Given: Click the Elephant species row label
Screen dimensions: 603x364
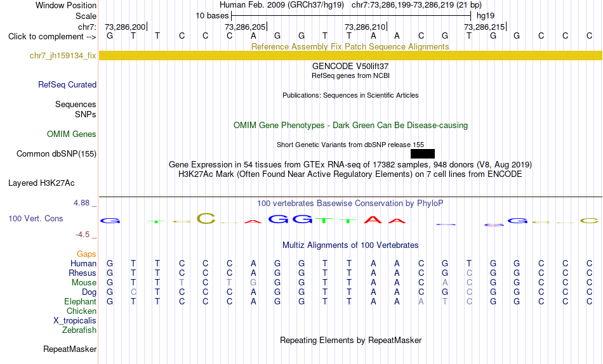Looking at the screenshot, I should (x=81, y=301).
